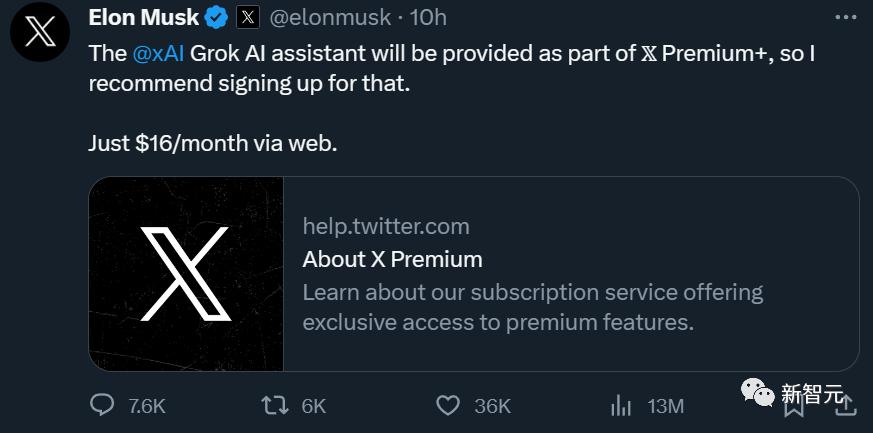Click the help.twitter.com domain text
Image resolution: width=873 pixels, height=433 pixels.
(386, 226)
